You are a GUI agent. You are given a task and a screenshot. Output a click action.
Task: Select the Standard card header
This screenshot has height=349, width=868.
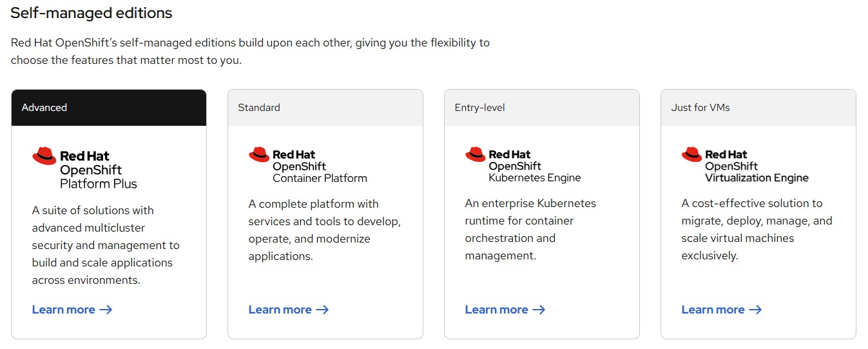click(325, 108)
